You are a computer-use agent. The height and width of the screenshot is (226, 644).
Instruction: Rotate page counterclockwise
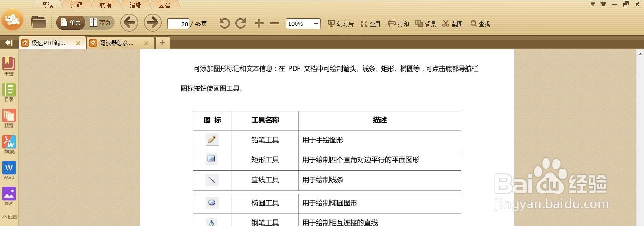(x=224, y=23)
